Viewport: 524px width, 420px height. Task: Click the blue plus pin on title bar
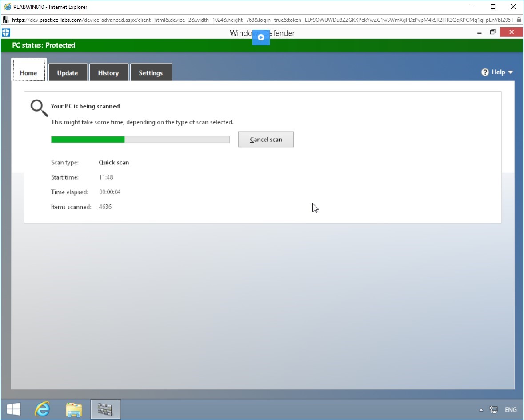point(261,37)
